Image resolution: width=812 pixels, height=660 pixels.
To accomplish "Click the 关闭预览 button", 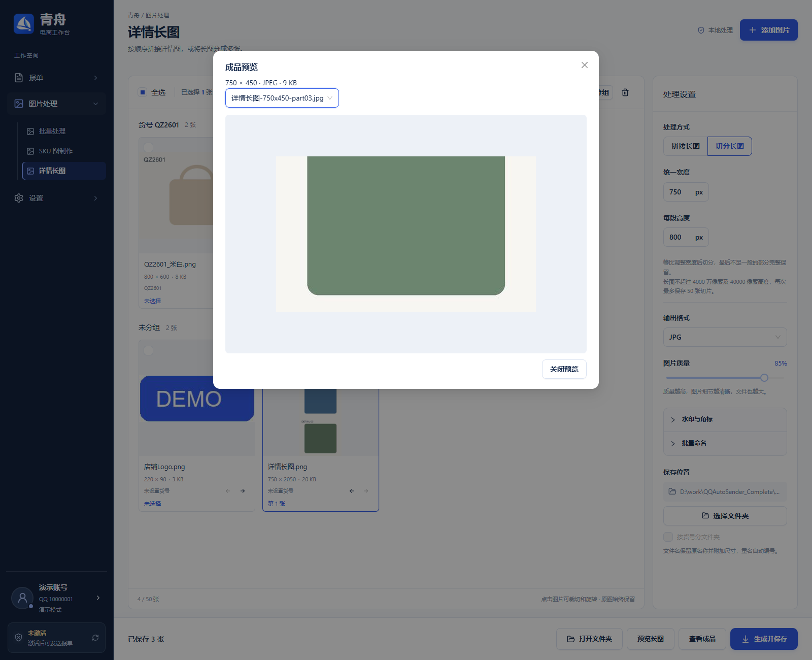I will pyautogui.click(x=564, y=369).
